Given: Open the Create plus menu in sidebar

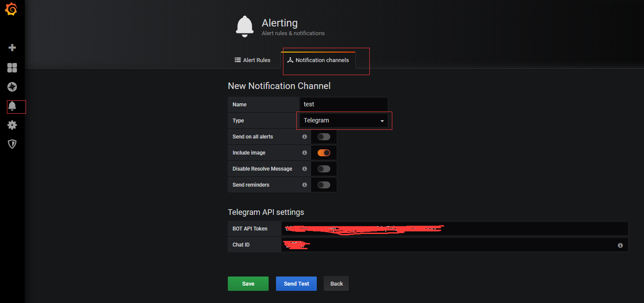Looking at the screenshot, I should point(12,48).
